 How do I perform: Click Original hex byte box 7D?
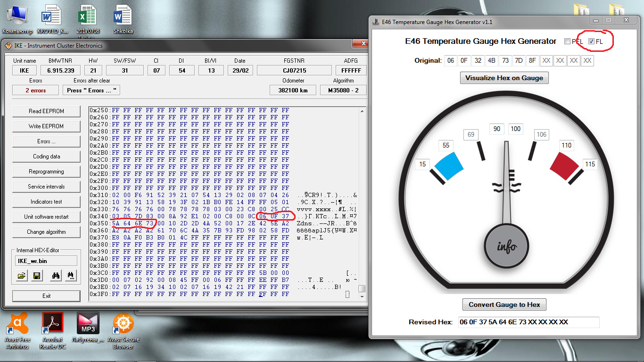tap(519, 60)
